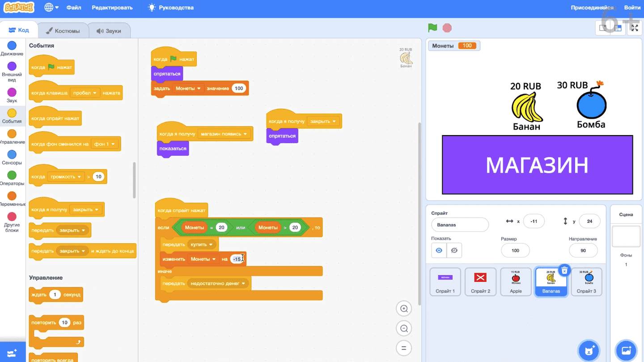
Task: Open the add extension button
Action: (x=13, y=352)
